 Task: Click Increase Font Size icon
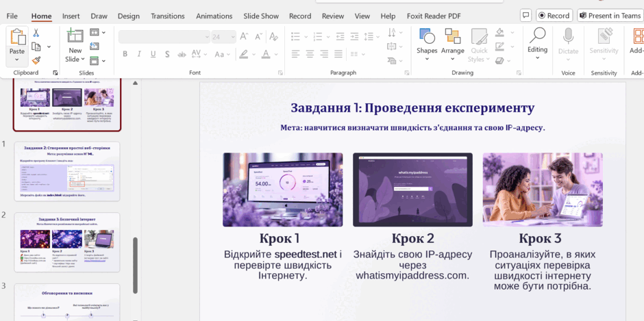coord(245,37)
